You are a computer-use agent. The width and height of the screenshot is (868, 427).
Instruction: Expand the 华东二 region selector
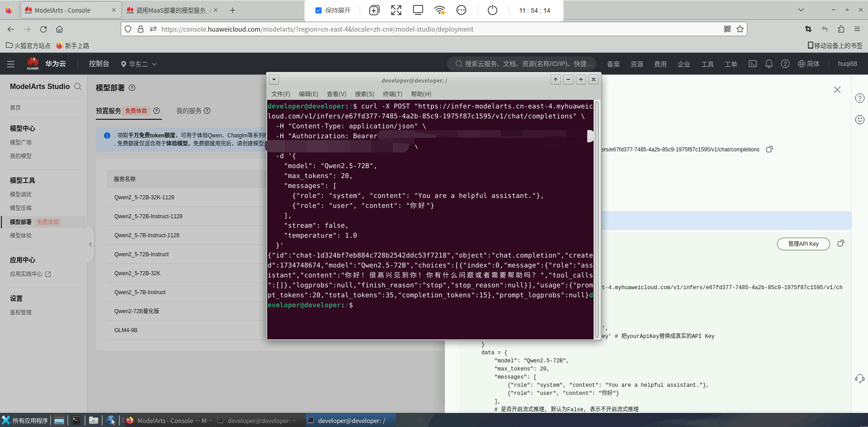[x=139, y=64]
